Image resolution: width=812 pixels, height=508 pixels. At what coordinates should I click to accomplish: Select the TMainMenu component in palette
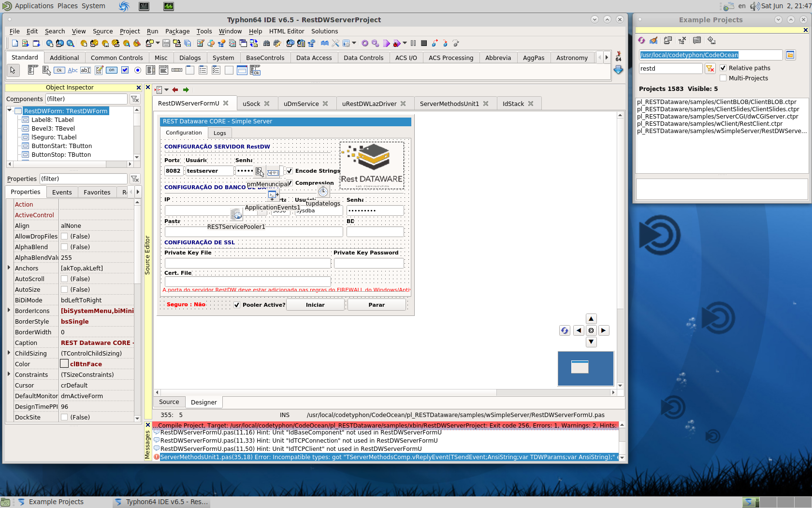tap(33, 70)
